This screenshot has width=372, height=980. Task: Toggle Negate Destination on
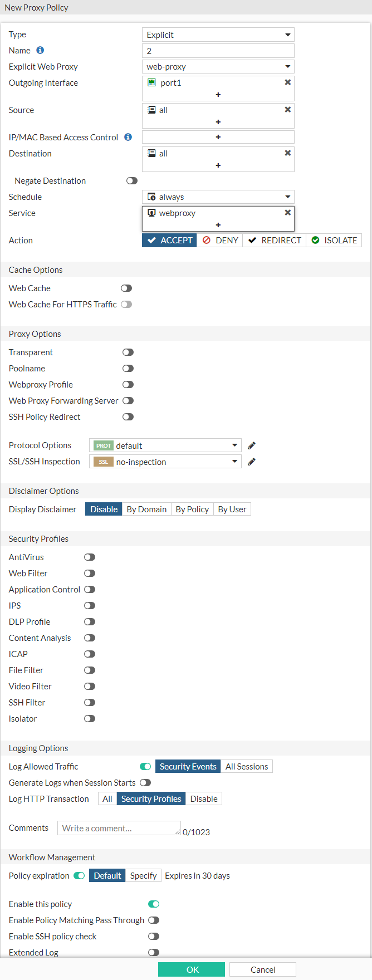131,180
